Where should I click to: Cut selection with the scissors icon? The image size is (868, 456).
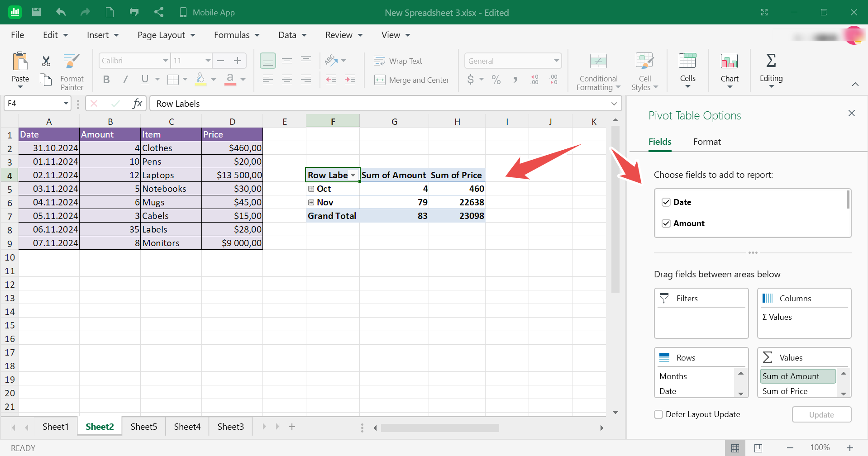tap(46, 61)
